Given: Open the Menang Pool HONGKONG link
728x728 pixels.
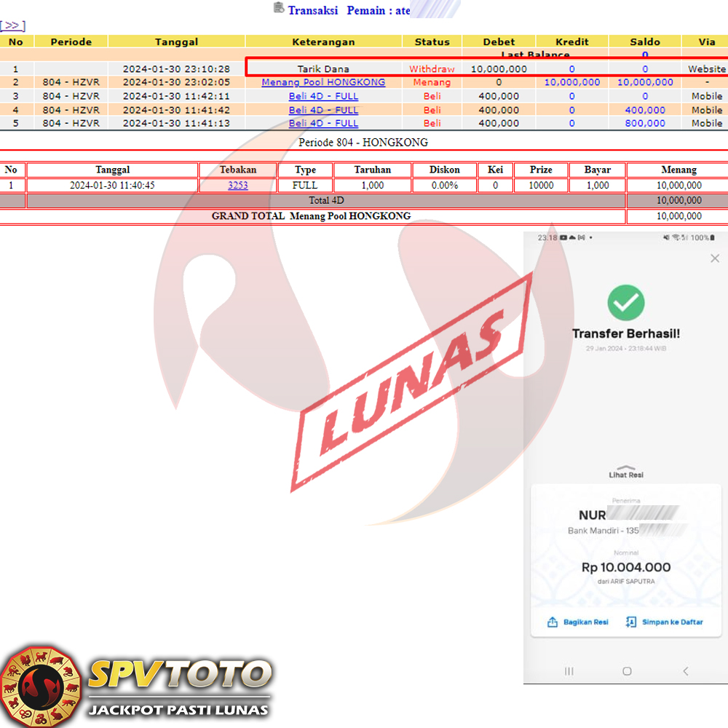Looking at the screenshot, I should (x=323, y=82).
